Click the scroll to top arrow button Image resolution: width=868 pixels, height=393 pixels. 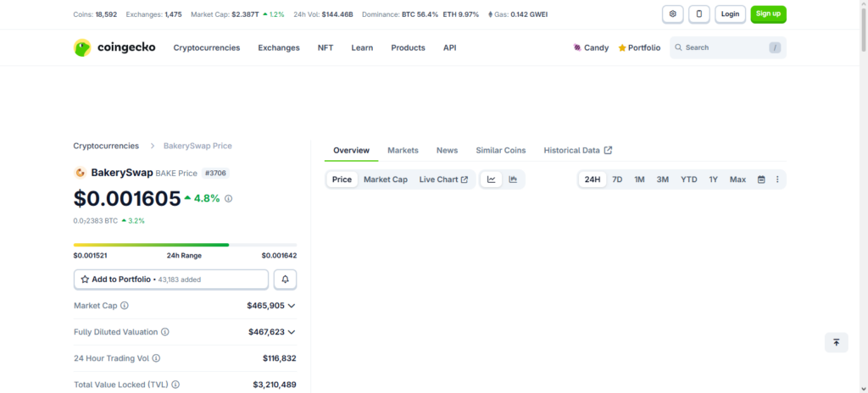coord(836,342)
